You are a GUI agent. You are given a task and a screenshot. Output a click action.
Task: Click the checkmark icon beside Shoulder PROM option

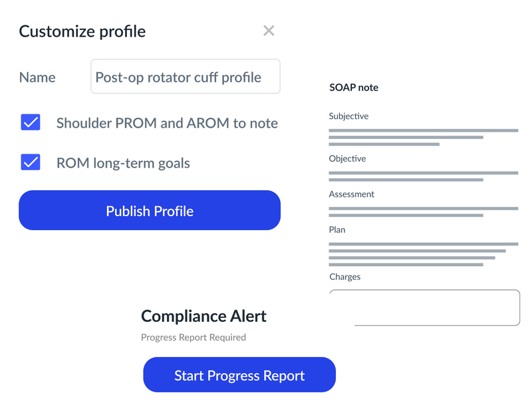point(29,122)
